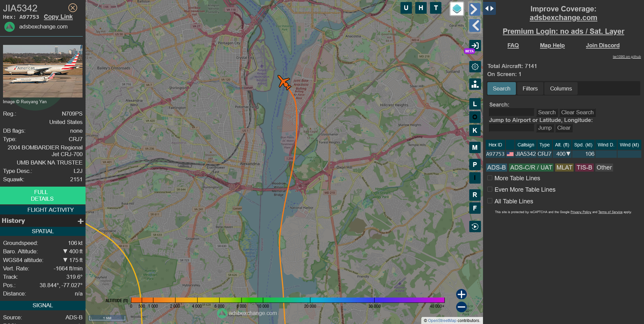Sort table by Wind (kt) column
The height and width of the screenshot is (324, 644).
629,145
